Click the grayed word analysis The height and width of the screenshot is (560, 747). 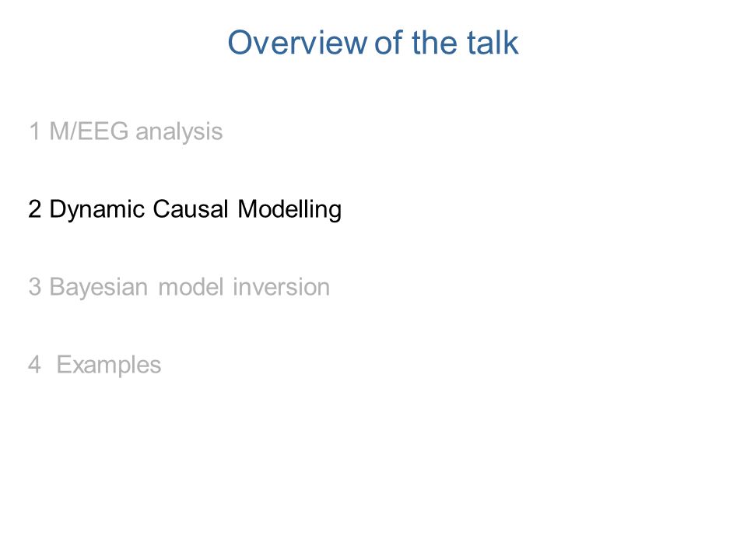point(179,132)
